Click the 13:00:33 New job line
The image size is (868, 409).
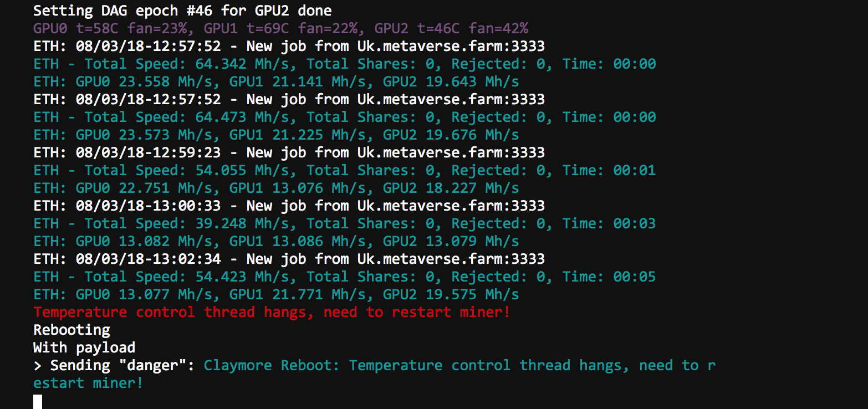click(289, 206)
